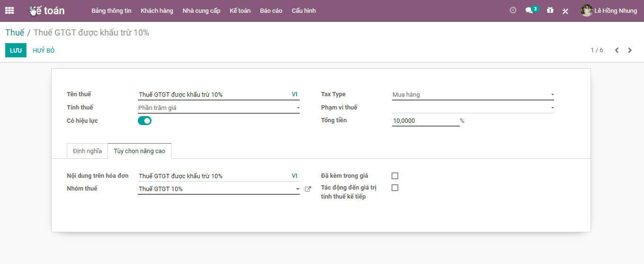Toggle the Có hiệu lực switch

[x=144, y=121]
